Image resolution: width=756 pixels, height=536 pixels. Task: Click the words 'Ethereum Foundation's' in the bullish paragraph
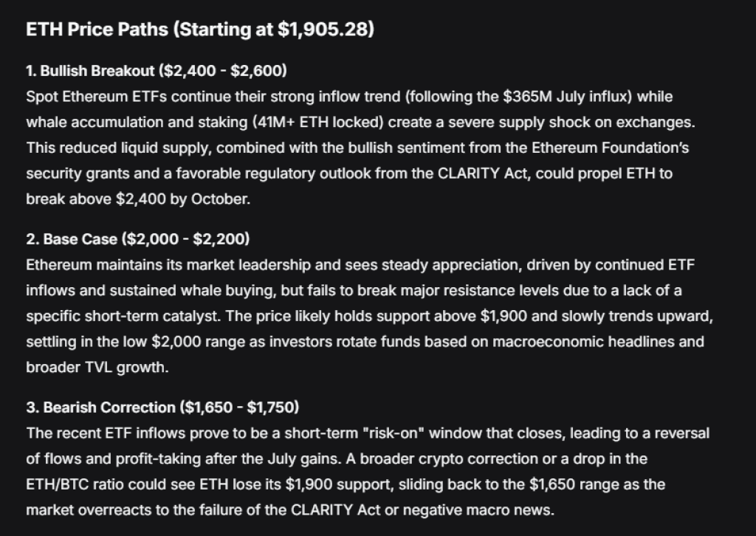point(610,148)
